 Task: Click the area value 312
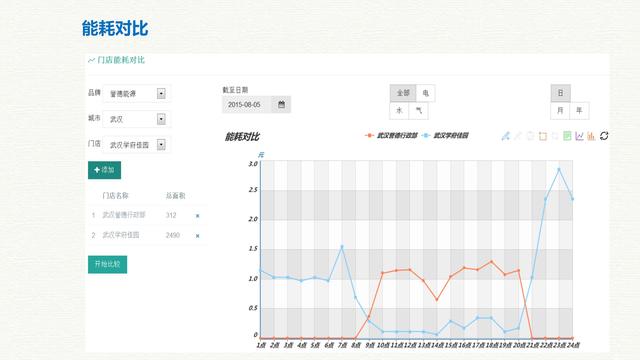point(171,215)
